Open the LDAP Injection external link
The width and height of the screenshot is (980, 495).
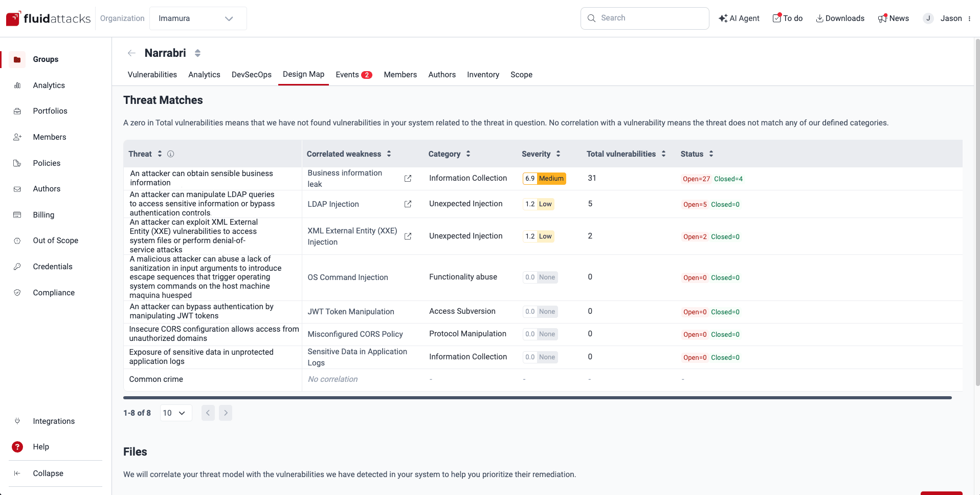(408, 204)
